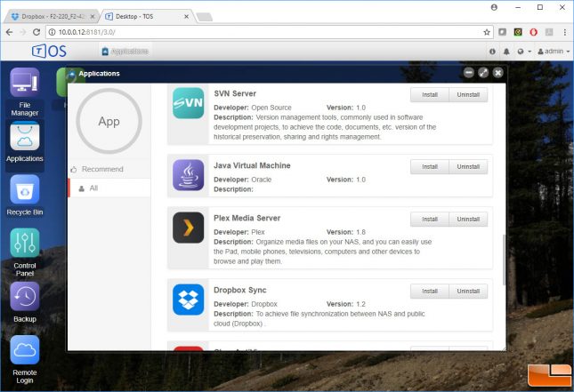
Task: Open the TOS info icon in header
Action: tap(492, 52)
